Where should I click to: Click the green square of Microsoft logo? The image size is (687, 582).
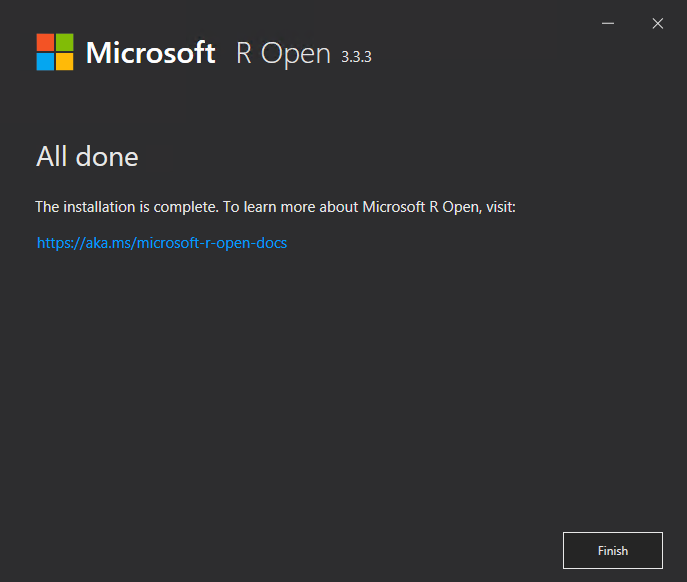click(x=65, y=43)
